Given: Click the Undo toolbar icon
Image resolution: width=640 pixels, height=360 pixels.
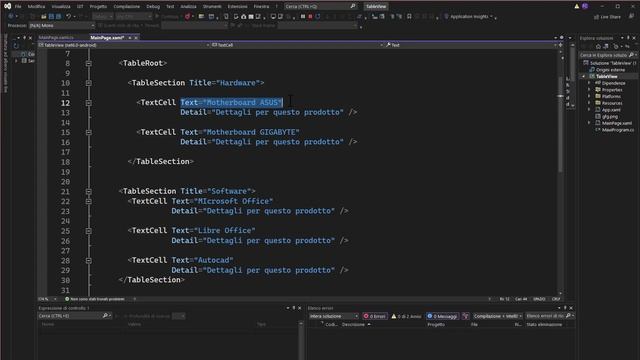Looking at the screenshot, I should pyautogui.click(x=69, y=16).
